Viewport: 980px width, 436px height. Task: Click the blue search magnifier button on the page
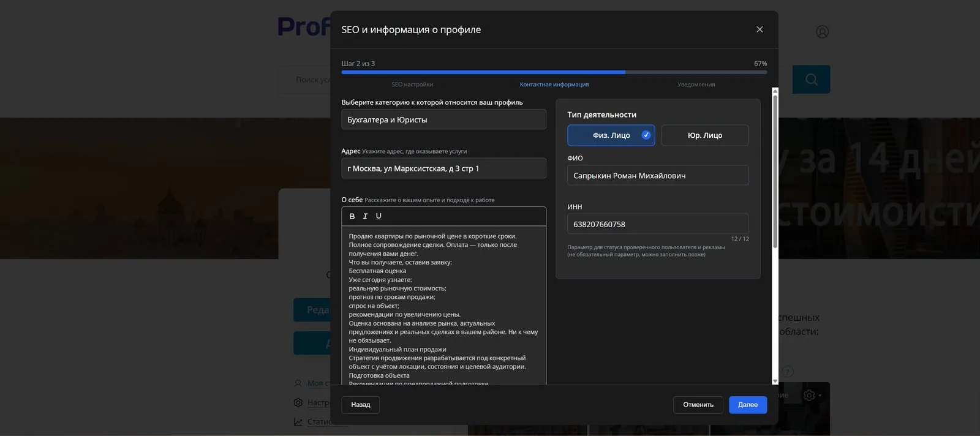point(811,80)
